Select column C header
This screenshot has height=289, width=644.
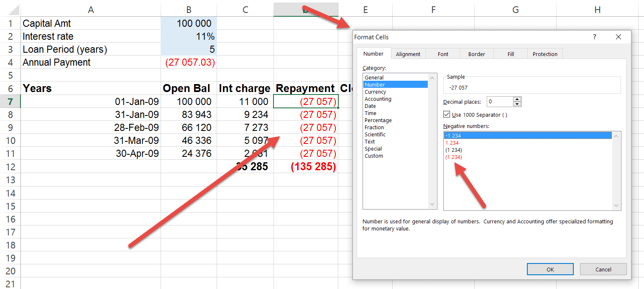(x=245, y=10)
